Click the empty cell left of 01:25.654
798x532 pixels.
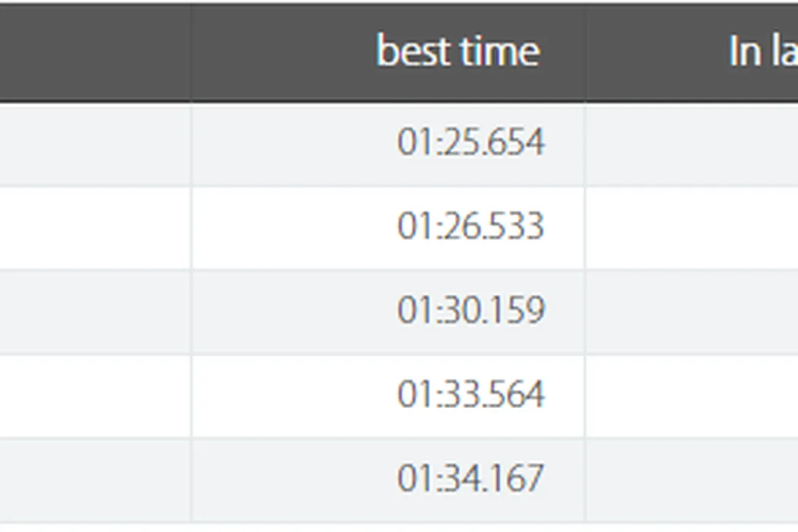95,143
